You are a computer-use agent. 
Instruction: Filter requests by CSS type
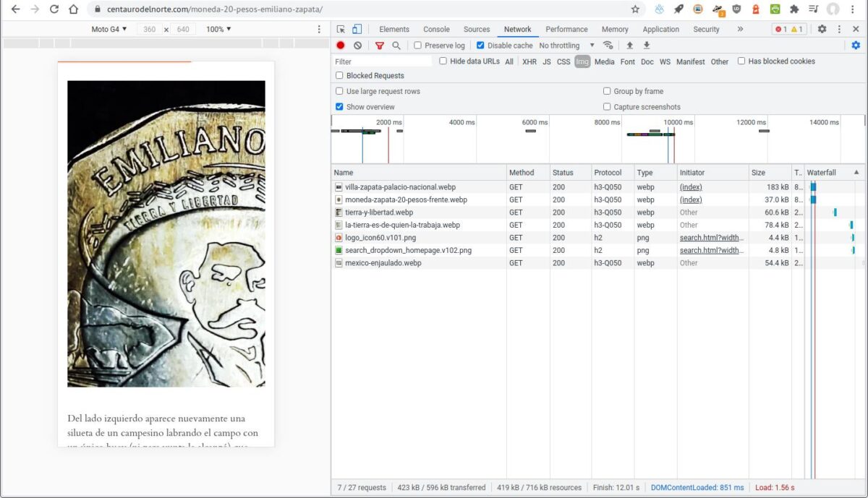click(563, 61)
